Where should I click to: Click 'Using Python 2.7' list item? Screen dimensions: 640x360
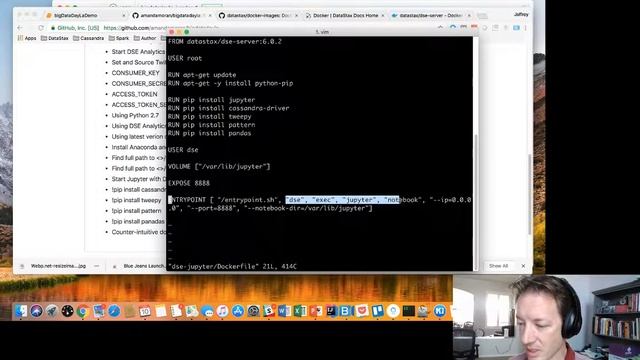tap(135, 115)
